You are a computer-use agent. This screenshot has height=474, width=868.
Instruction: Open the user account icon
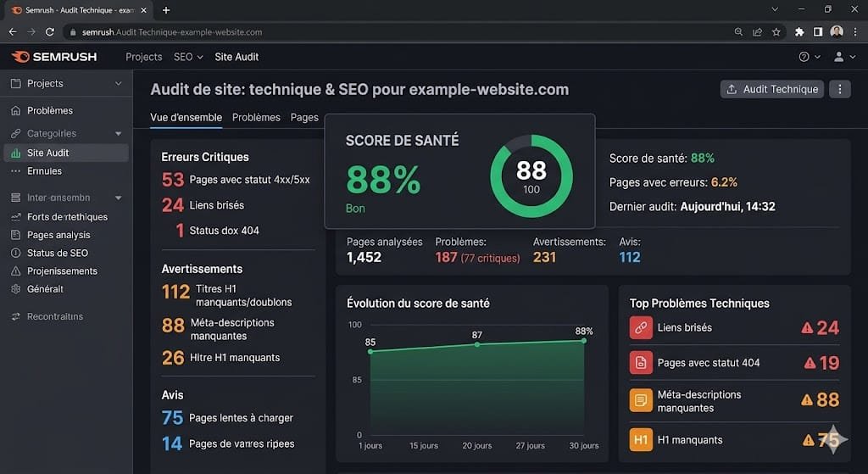click(x=838, y=57)
